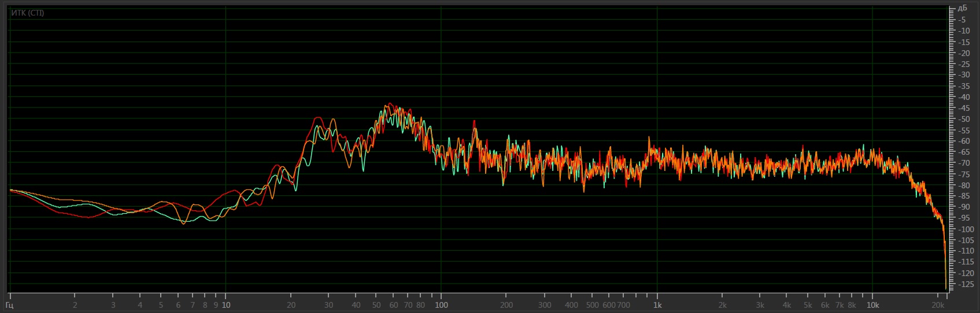Click the "-125" decibel scale label

[965, 284]
